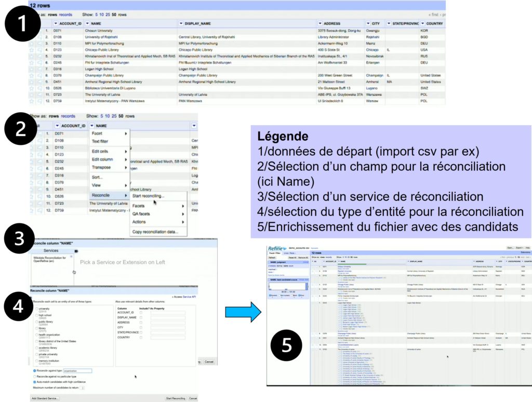
Task: Switch the top table to records view
Action: tap(65, 15)
